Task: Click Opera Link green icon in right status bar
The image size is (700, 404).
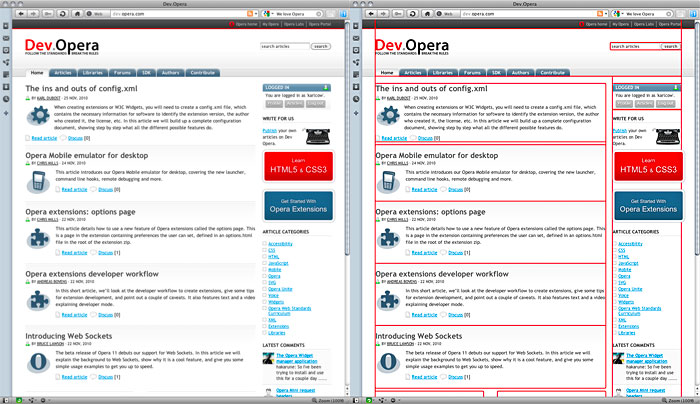Action: [369, 400]
